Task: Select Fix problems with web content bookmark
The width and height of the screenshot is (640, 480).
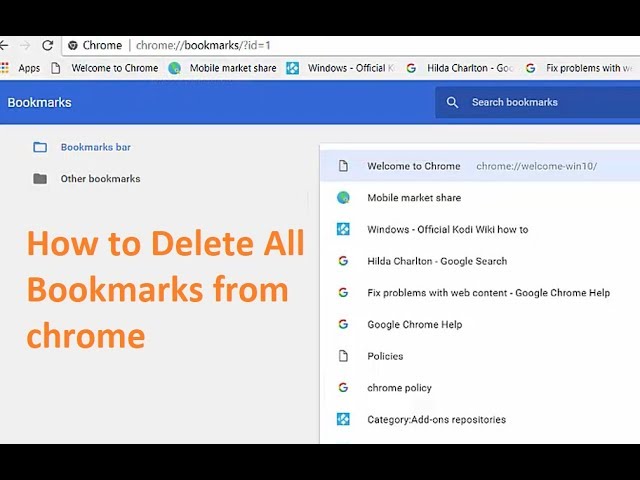Action: point(488,293)
